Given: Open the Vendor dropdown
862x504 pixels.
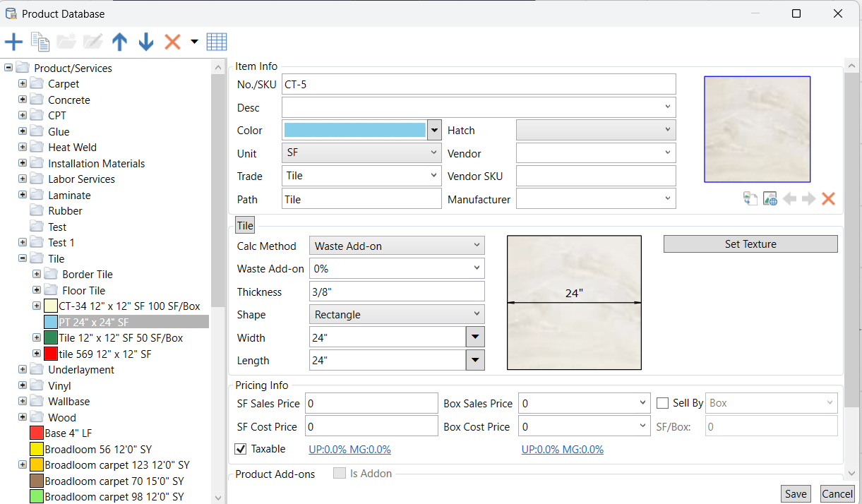Looking at the screenshot, I should pyautogui.click(x=596, y=152).
